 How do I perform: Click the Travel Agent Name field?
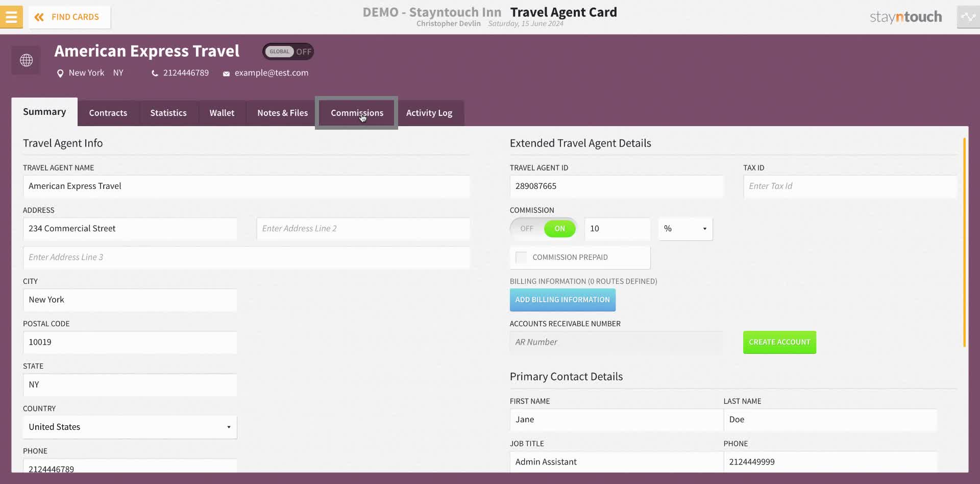click(246, 186)
